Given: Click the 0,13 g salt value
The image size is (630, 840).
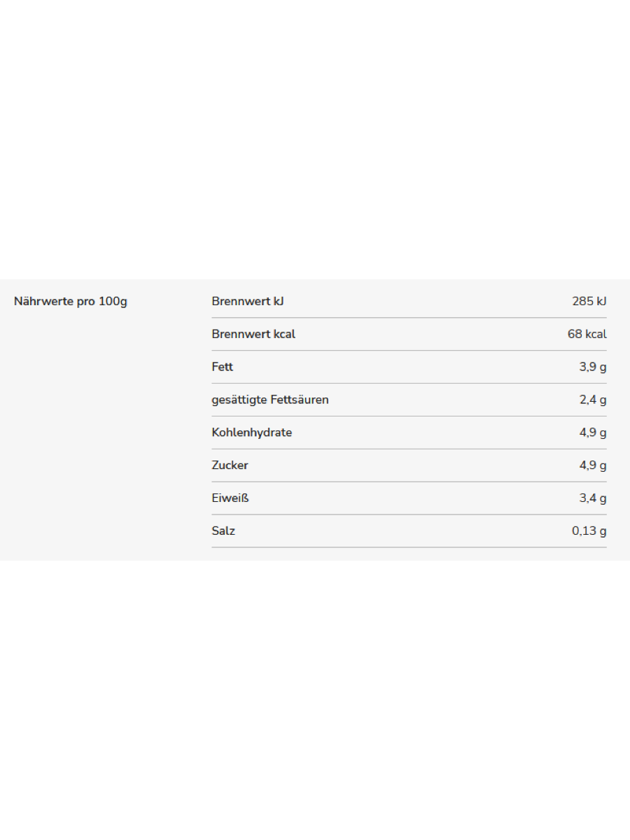Looking at the screenshot, I should pos(589,531).
